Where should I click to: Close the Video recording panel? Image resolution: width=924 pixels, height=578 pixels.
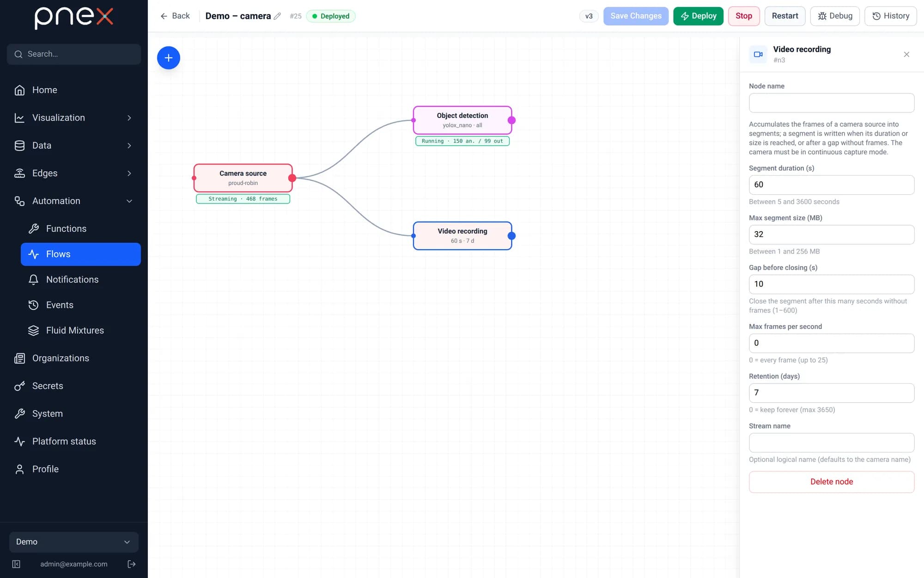click(906, 55)
